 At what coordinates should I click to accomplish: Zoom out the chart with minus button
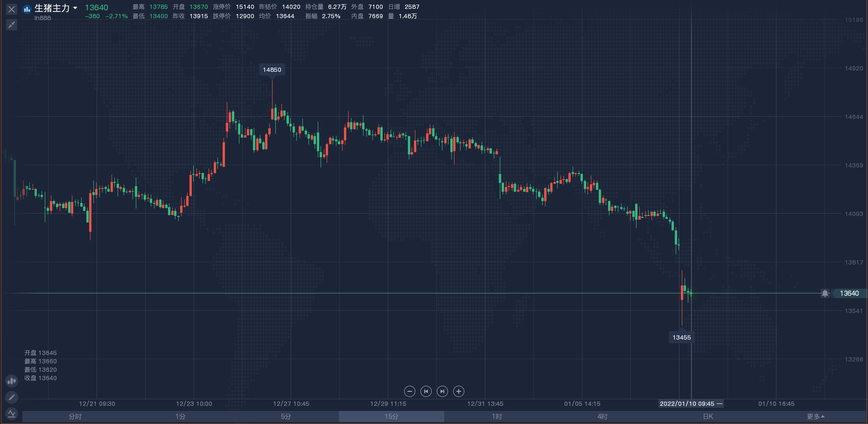pos(410,391)
